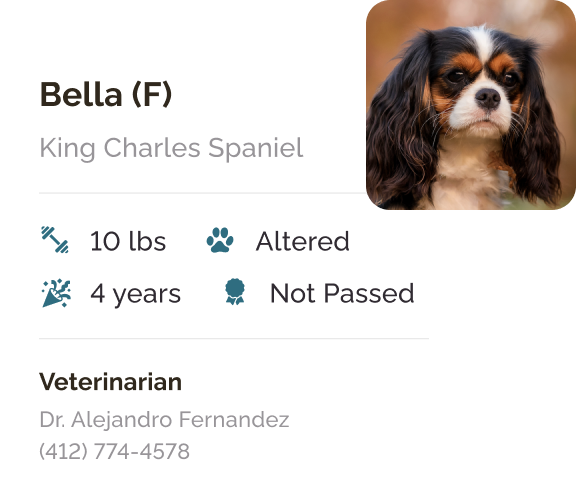Click the Altered status label
This screenshot has height=501, width=576.
302,241
